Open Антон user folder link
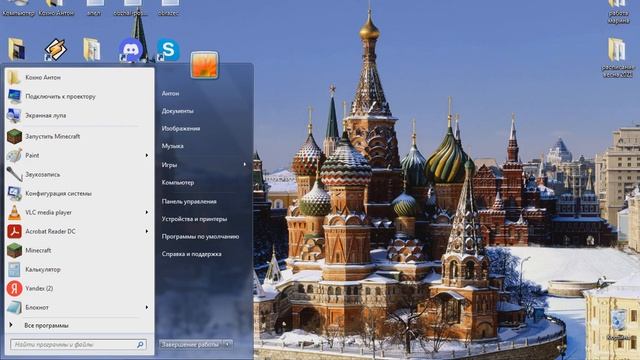This screenshot has width=640, height=360. [x=170, y=93]
